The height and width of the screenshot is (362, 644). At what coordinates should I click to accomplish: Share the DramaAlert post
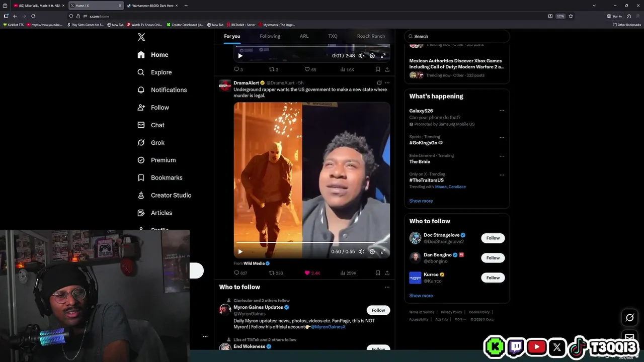[x=387, y=273]
